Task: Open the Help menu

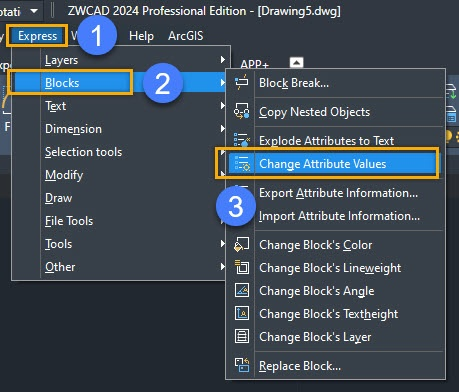Action: (x=141, y=36)
